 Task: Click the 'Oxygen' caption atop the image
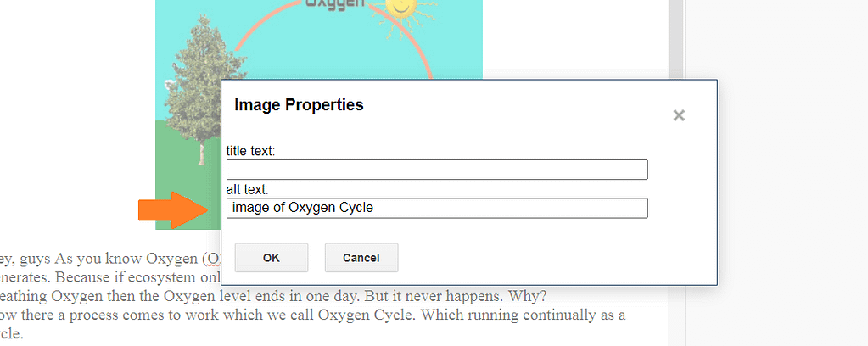(335, 3)
